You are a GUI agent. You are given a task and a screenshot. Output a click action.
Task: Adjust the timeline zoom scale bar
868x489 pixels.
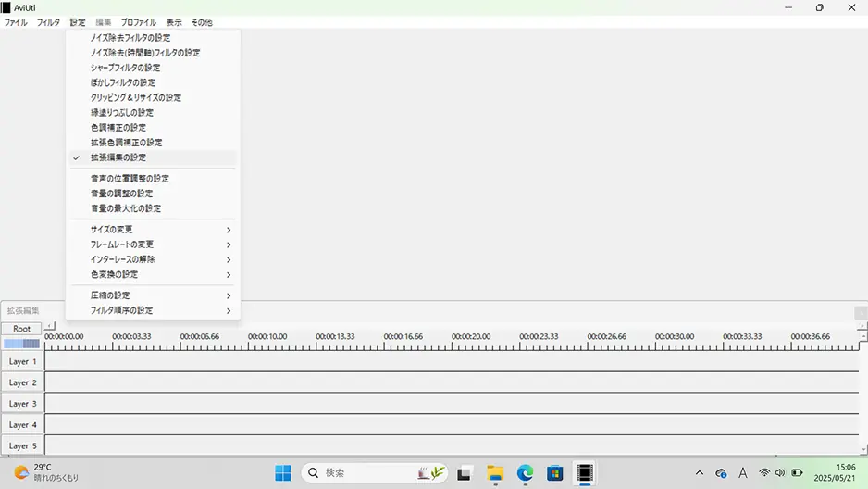point(21,344)
